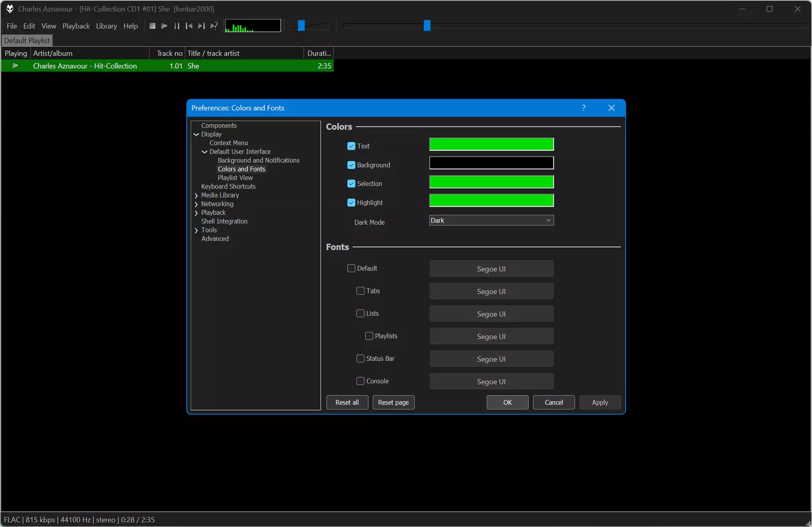The height and width of the screenshot is (527, 812).
Task: Enable the Tabs font checkbox
Action: click(360, 291)
